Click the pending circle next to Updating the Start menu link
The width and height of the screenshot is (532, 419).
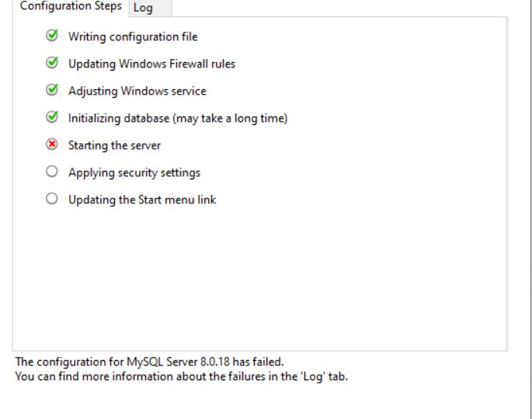[x=52, y=199]
